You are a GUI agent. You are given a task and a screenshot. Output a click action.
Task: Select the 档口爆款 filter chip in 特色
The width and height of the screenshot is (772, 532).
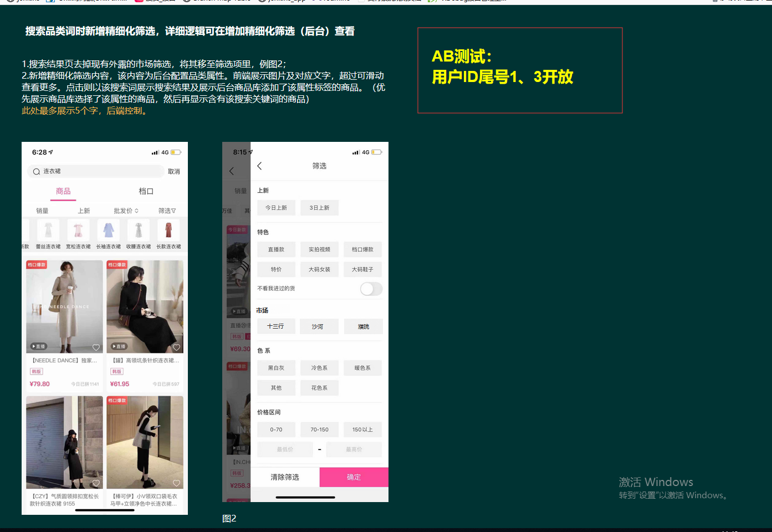tap(362, 250)
